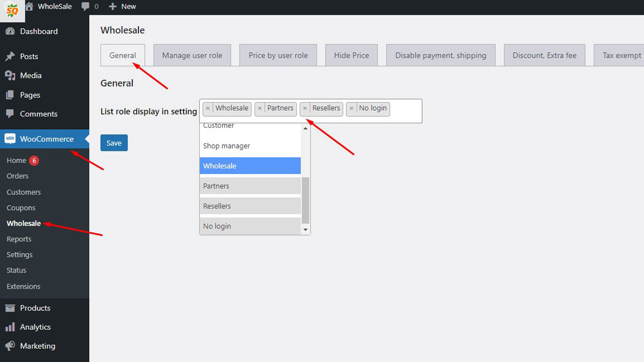Click the dropdown list scroll down arrow
The height and width of the screenshot is (362, 644).
pyautogui.click(x=305, y=230)
